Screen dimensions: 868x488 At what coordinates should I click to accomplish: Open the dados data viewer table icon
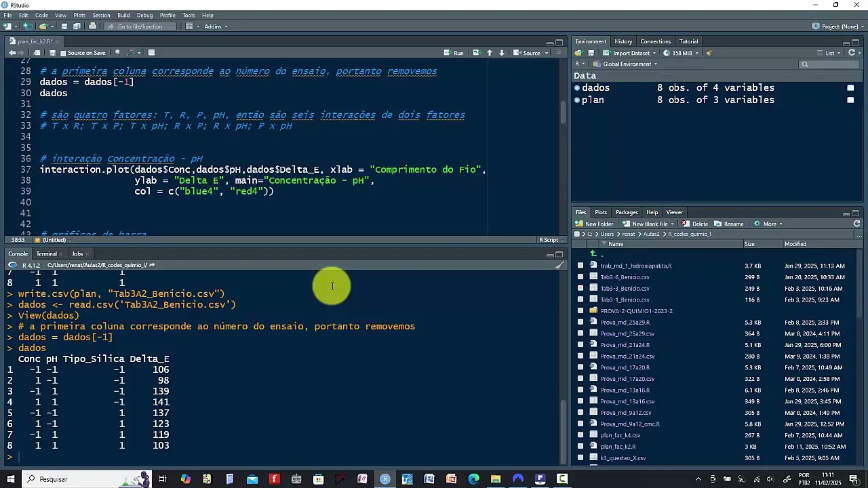(850, 88)
